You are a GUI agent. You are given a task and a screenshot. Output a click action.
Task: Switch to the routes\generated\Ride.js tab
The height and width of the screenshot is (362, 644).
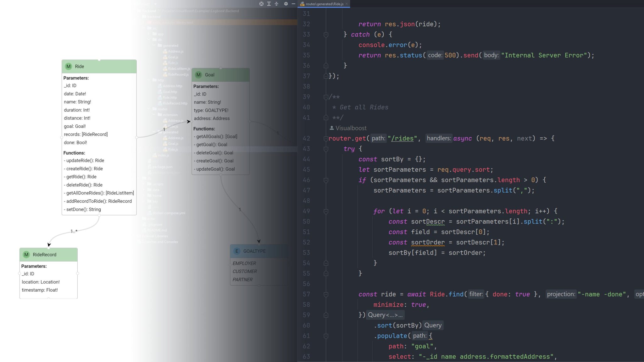[x=324, y=4]
